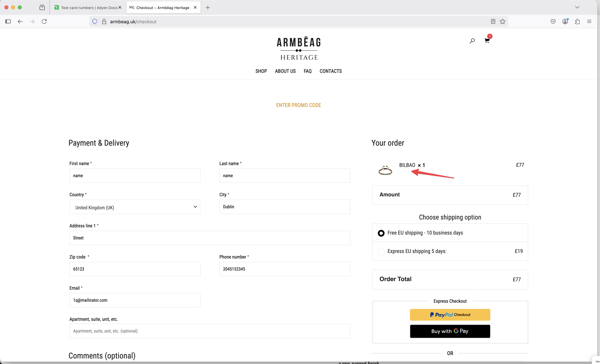Viewport: 600px width, 364px height.
Task: Click the tracking protection shield icon
Action: [x=95, y=21]
